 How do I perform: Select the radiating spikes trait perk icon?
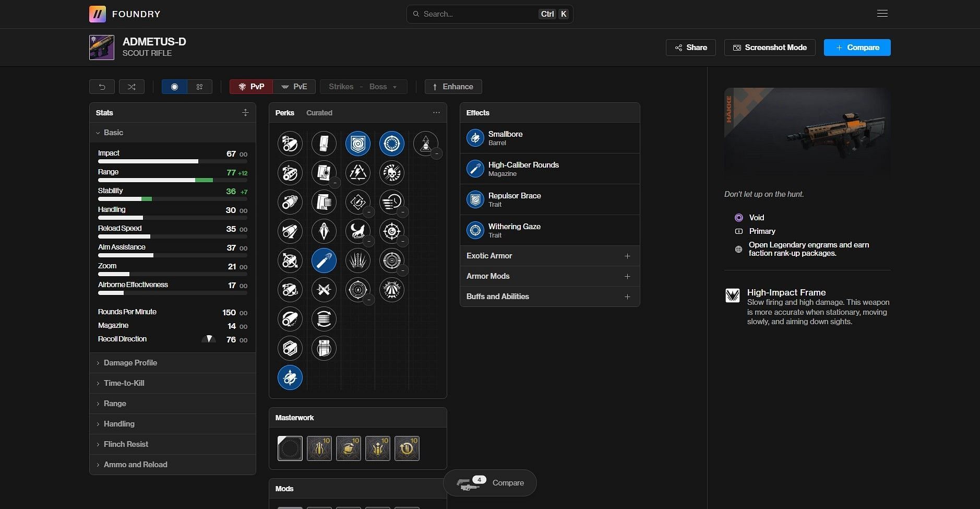(357, 261)
